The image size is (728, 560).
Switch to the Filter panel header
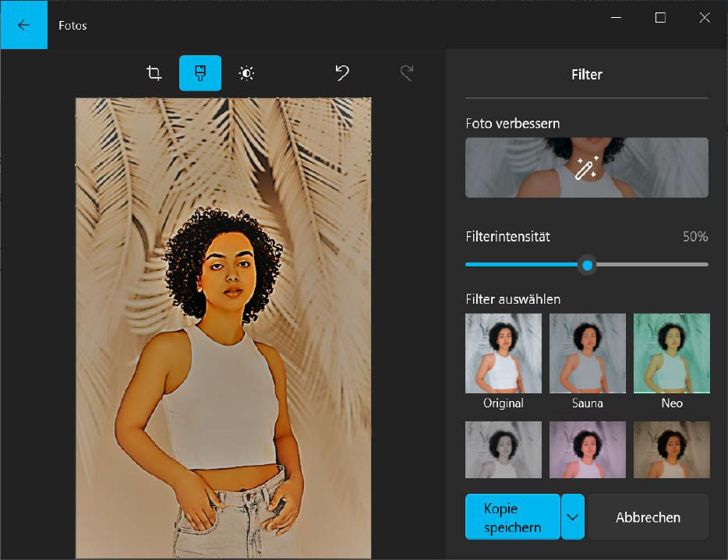click(586, 74)
